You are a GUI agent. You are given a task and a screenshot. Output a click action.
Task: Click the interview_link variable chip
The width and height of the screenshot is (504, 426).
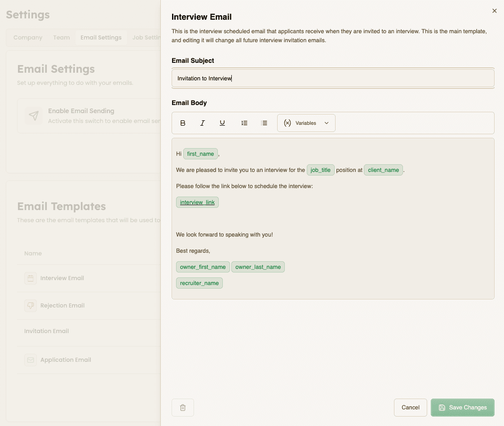point(197,202)
